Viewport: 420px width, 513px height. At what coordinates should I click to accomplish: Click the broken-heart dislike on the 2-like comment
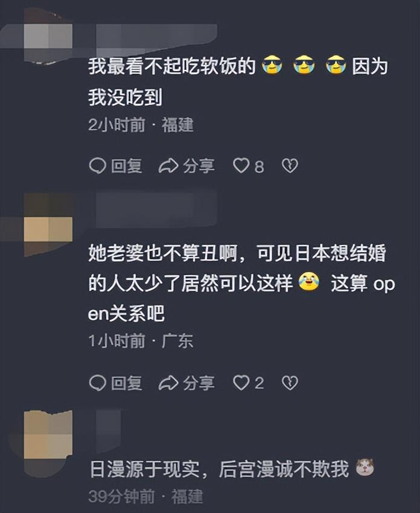[x=290, y=383]
